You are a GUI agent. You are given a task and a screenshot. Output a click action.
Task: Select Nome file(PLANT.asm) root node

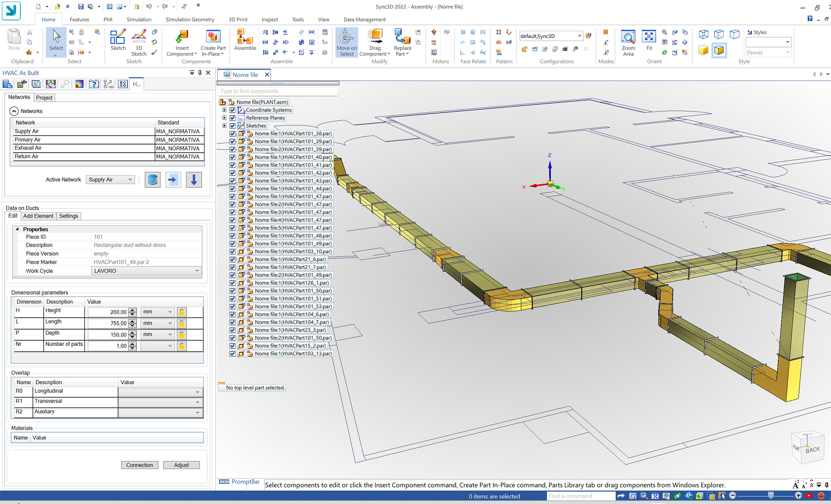pyautogui.click(x=262, y=102)
